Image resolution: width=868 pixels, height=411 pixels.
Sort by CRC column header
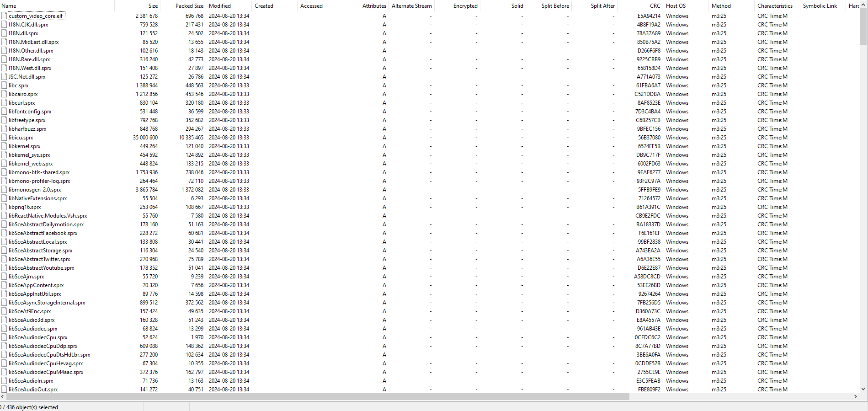tap(640, 6)
